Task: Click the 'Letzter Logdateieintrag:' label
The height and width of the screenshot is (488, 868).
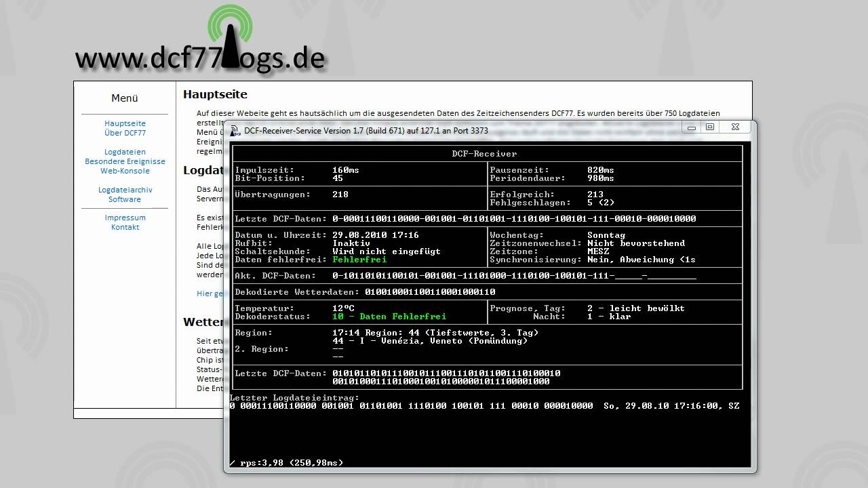Action: [x=294, y=398]
